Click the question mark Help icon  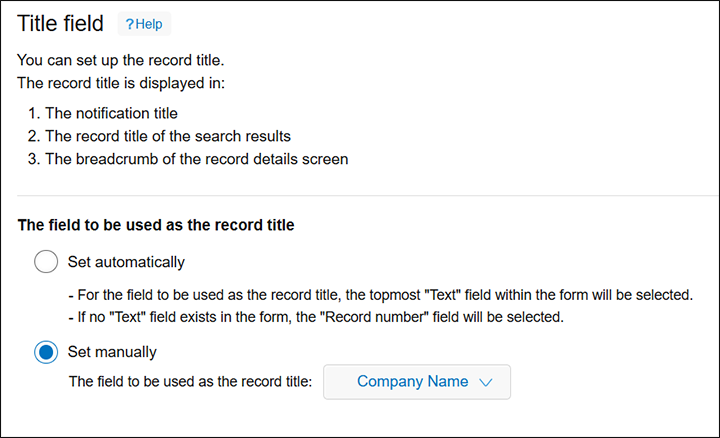tap(129, 24)
